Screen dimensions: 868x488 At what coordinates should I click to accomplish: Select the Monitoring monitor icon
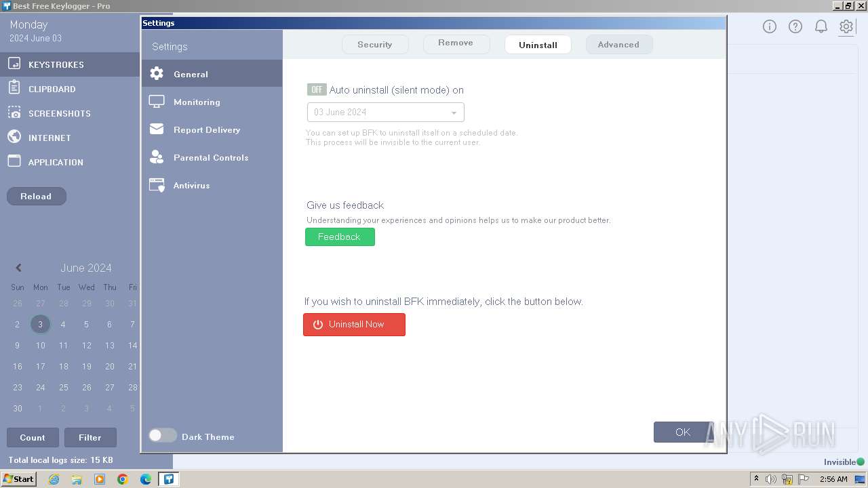click(157, 102)
